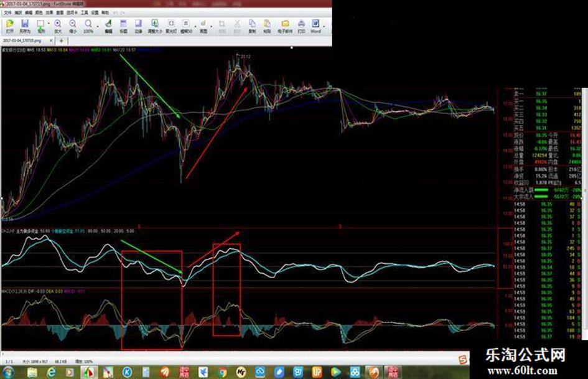Expand the dropdown arrow next to capture rectangle
This screenshot has height=379, width=588.
tap(49, 24)
